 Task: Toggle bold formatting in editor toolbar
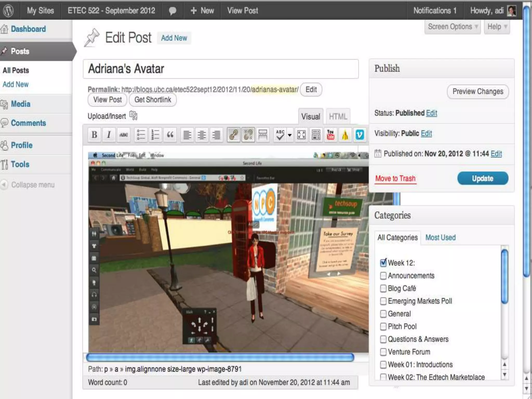pyautogui.click(x=94, y=135)
